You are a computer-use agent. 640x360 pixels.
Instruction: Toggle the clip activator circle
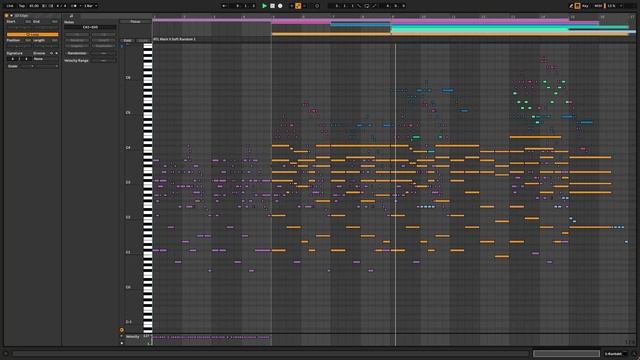7,16
